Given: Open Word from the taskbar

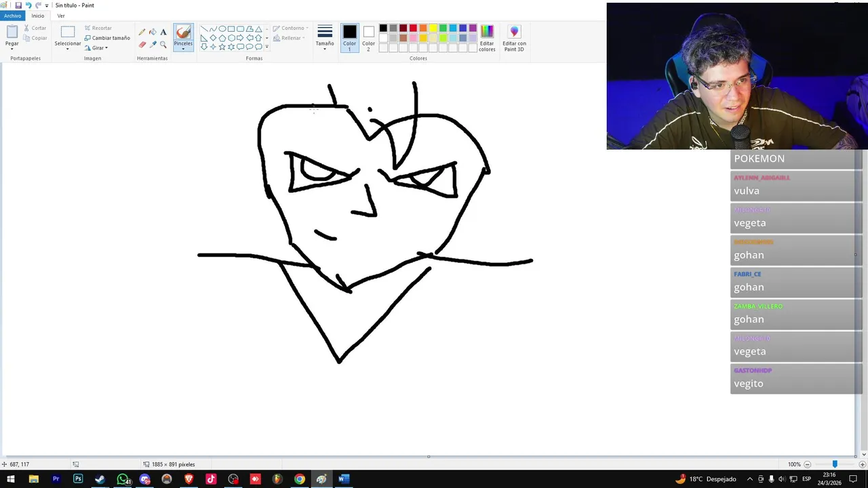Looking at the screenshot, I should pos(343,479).
